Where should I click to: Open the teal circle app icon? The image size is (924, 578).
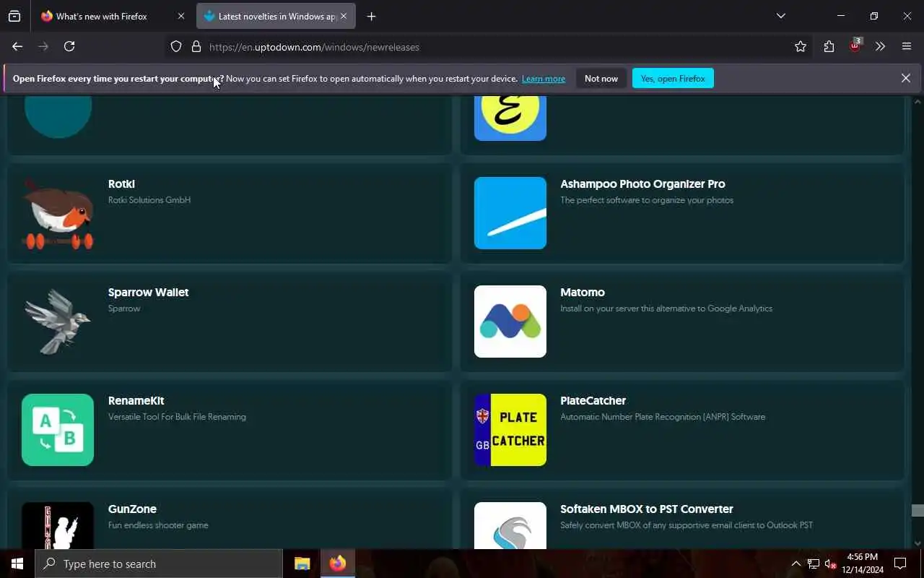(58, 116)
